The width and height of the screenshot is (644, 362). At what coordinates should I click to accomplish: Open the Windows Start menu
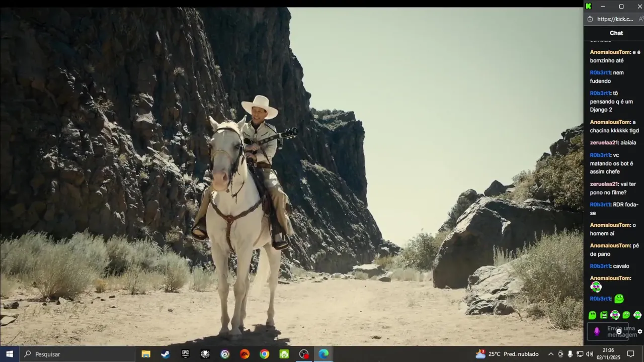(10, 354)
